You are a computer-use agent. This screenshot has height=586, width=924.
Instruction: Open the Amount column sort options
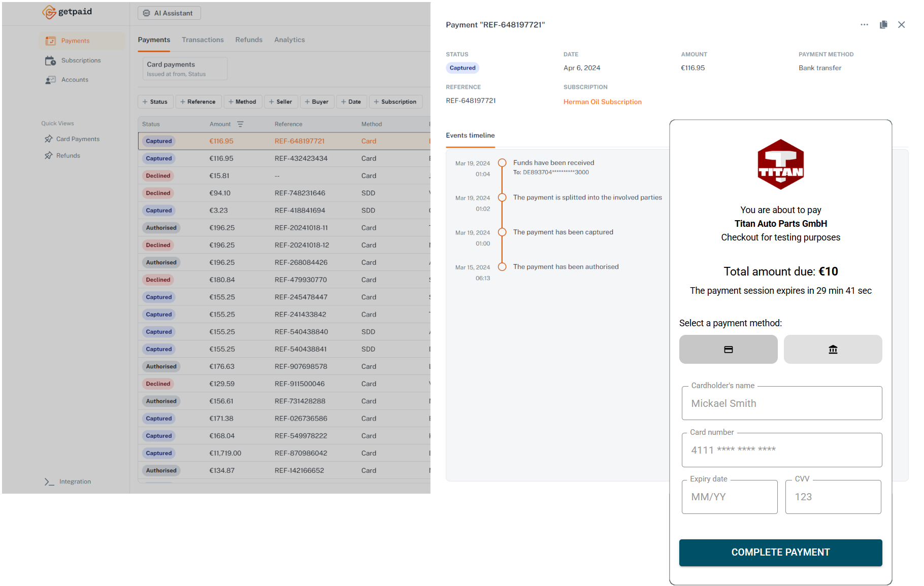click(240, 124)
